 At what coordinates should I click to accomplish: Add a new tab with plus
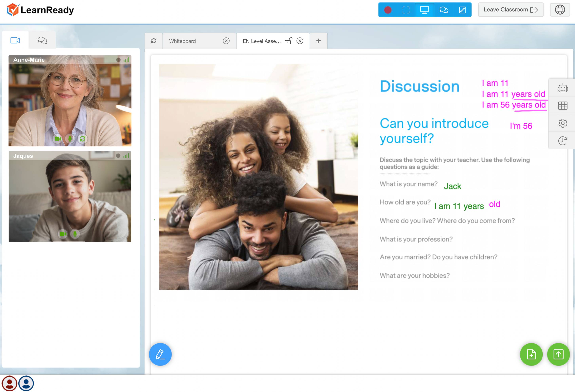click(x=318, y=41)
